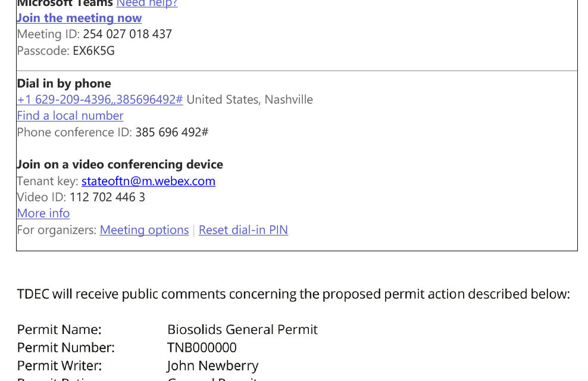Click the 'United States, Nashville' text
This screenshot has height=381, width=588.
(x=250, y=99)
